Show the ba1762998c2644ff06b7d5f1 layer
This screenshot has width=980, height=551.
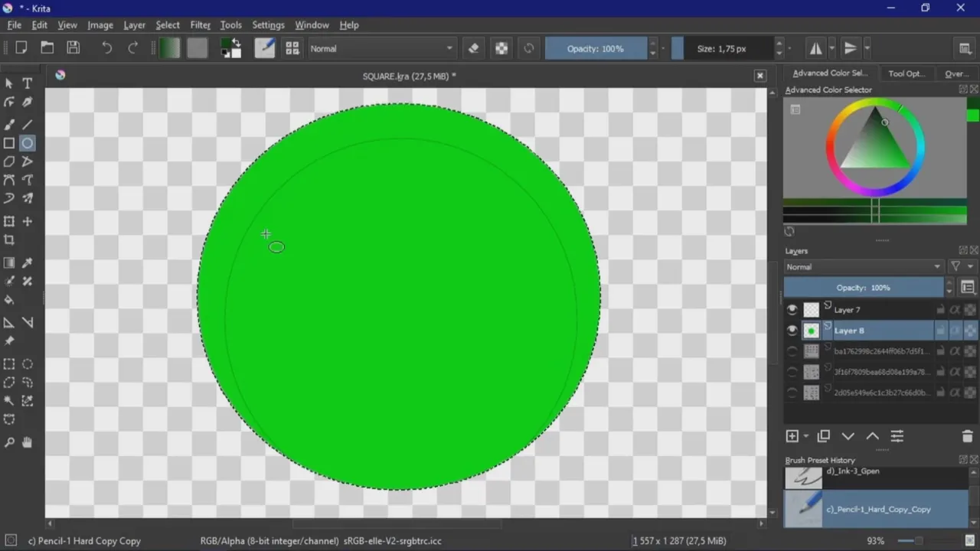click(792, 351)
